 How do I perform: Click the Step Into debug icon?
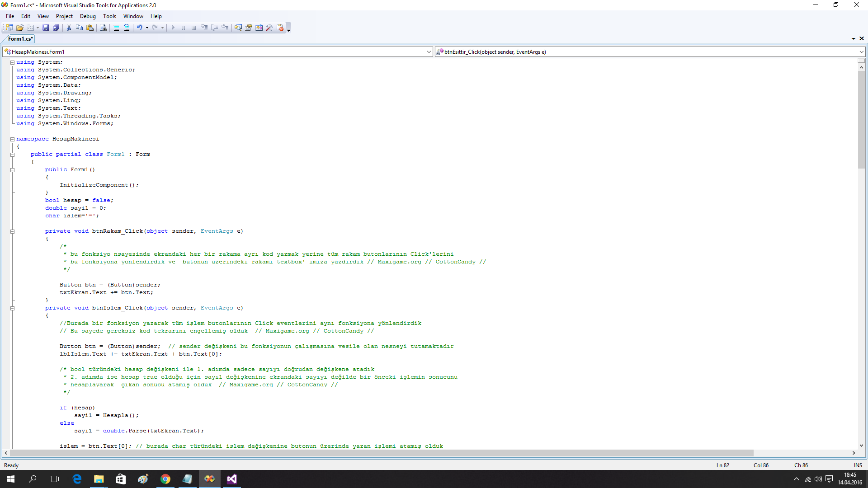coord(204,28)
